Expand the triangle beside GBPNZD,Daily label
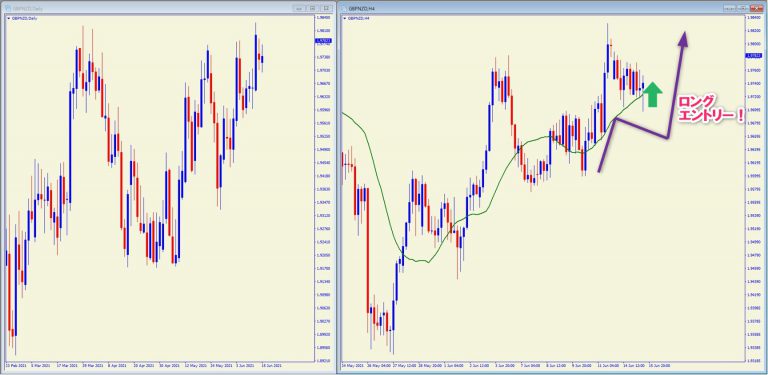Image resolution: width=768 pixels, height=375 pixels. click(8, 18)
